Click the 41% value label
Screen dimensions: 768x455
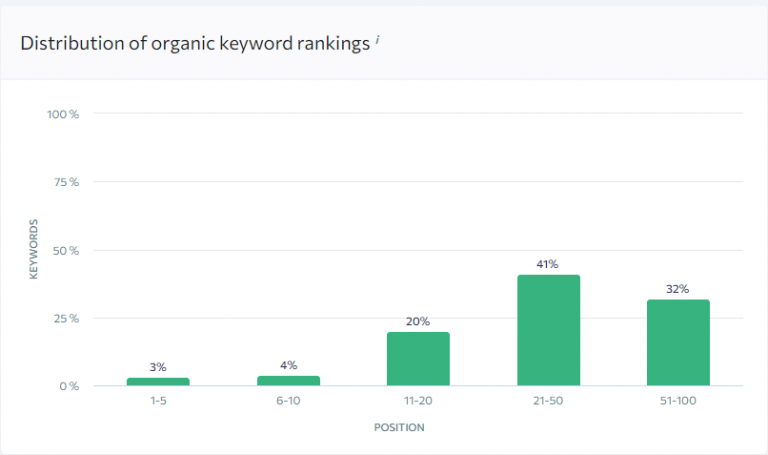[547, 264]
